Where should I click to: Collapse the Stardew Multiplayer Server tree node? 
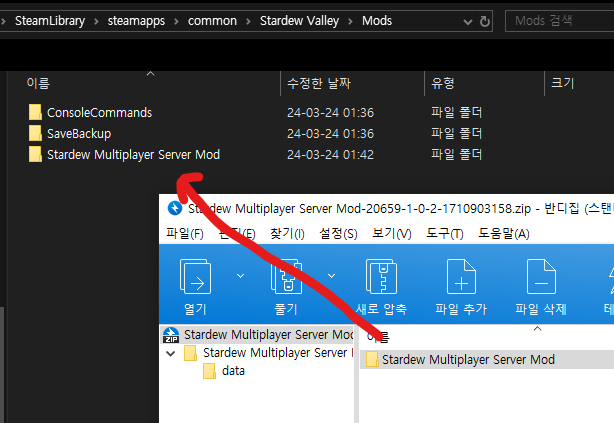170,353
